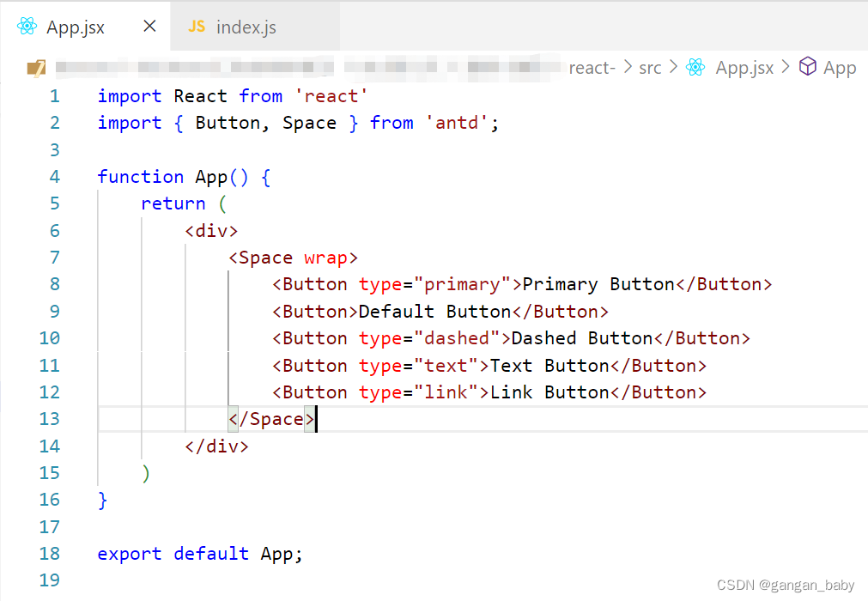Image resolution: width=868 pixels, height=601 pixels.
Task: Click the closing </div> tag
Action: click(216, 446)
